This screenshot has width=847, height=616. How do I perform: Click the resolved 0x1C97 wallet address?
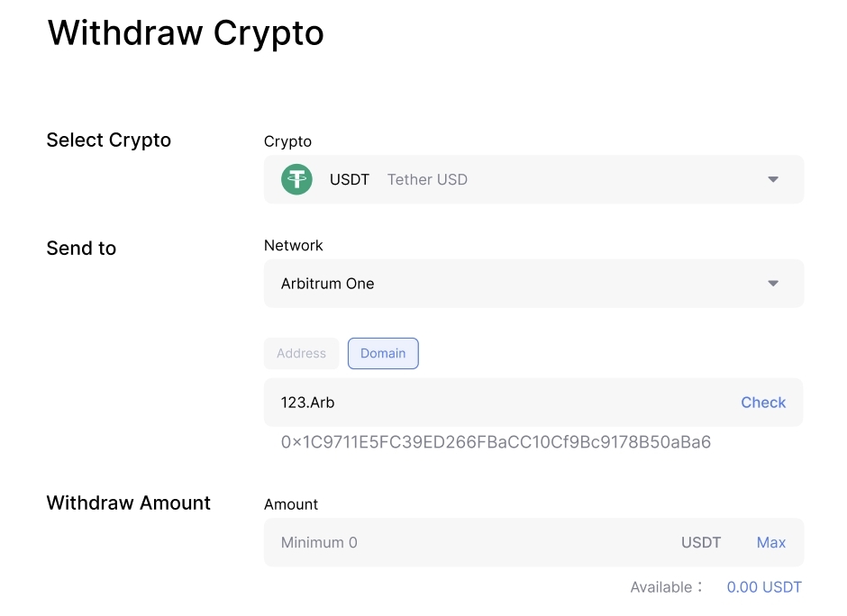(x=496, y=442)
